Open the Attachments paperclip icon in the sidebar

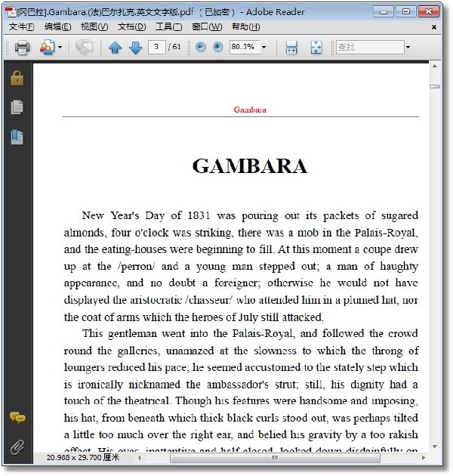coord(17,447)
